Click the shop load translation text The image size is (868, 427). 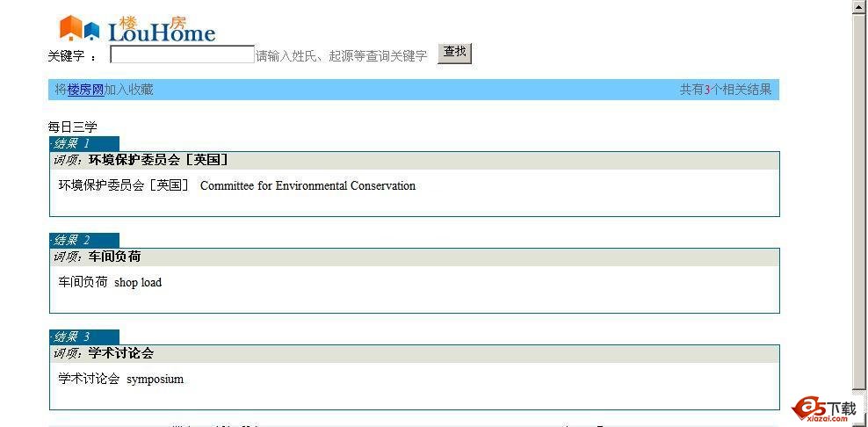tap(138, 283)
